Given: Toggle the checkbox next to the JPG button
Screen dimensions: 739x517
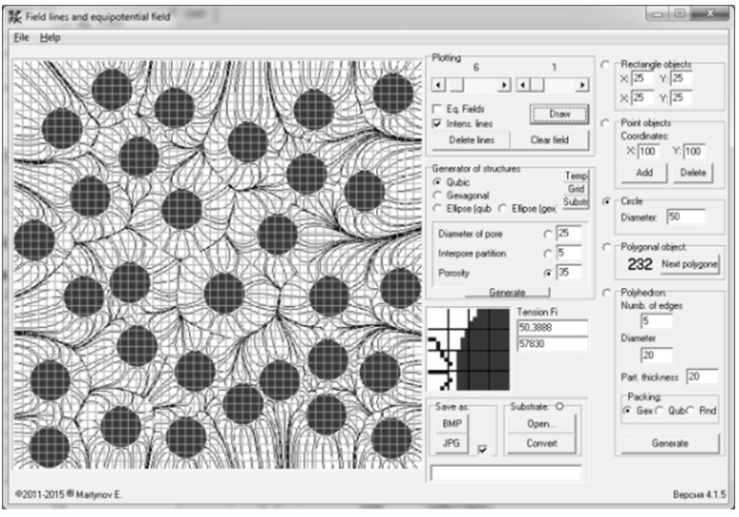Looking at the screenshot, I should [x=484, y=450].
